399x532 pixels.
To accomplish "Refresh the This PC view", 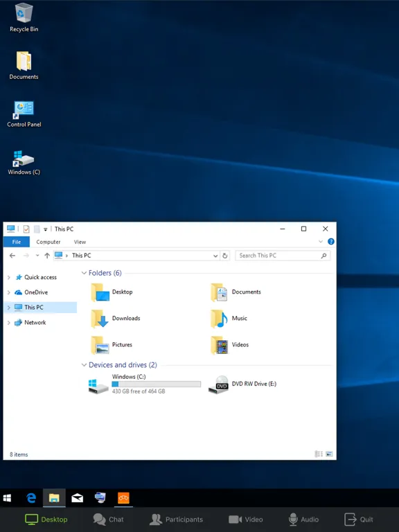I will pyautogui.click(x=224, y=256).
